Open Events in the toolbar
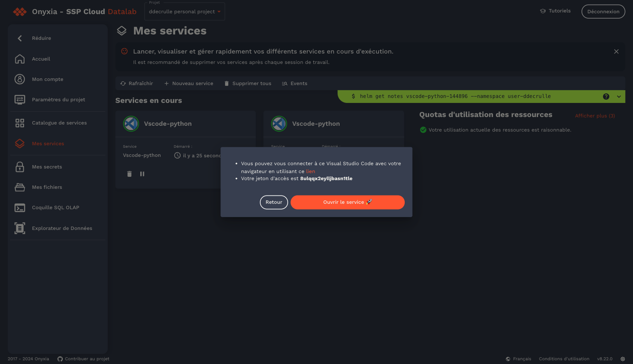 (295, 83)
